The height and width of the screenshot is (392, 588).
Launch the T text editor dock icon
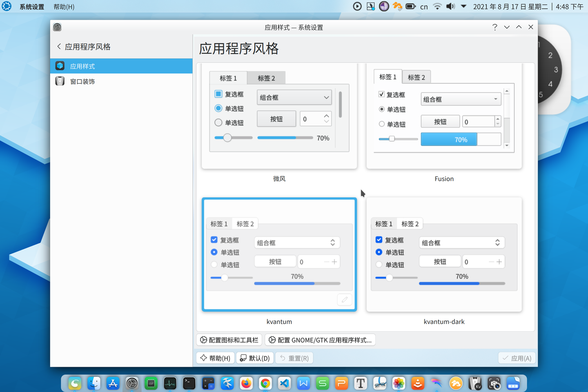coord(361,383)
